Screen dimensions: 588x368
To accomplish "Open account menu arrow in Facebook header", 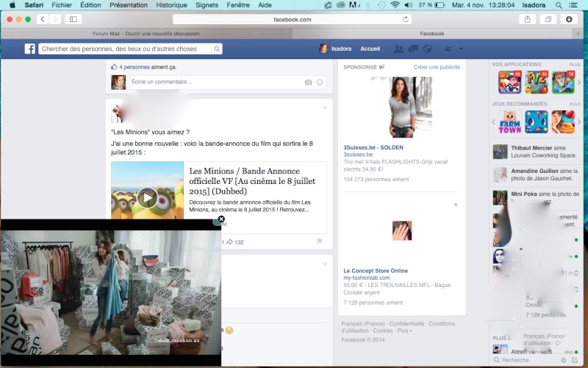I will pos(461,49).
